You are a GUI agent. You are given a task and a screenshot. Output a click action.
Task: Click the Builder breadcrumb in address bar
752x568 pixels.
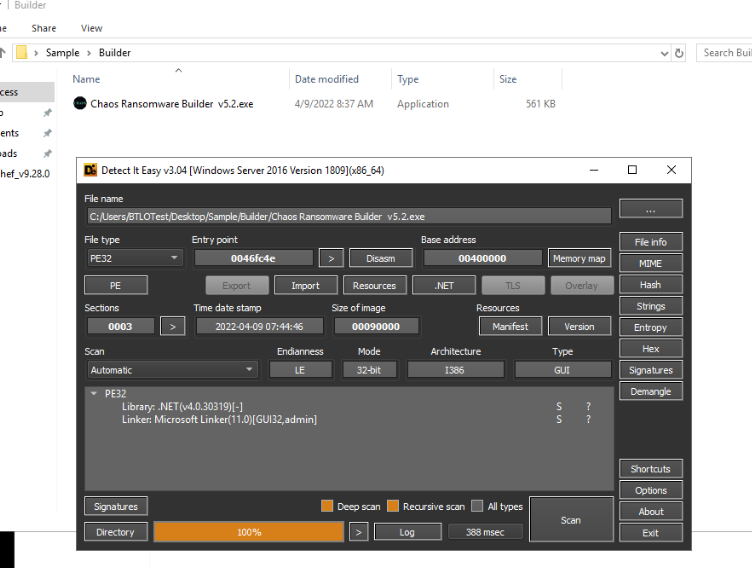click(x=115, y=53)
